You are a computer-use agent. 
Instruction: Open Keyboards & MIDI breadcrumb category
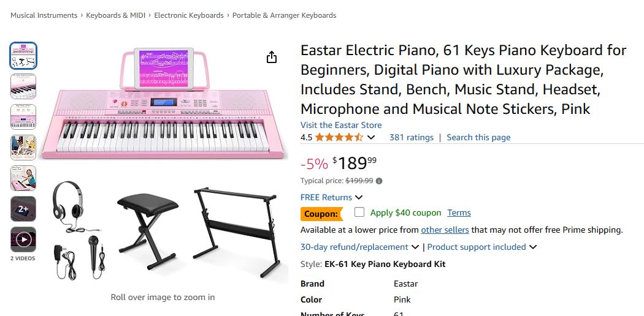[x=116, y=15]
